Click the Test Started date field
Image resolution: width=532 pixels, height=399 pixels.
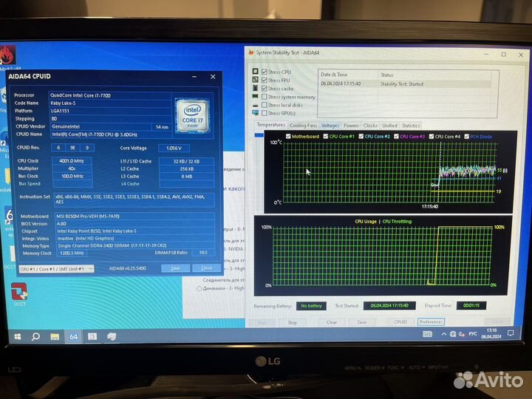coord(389,305)
